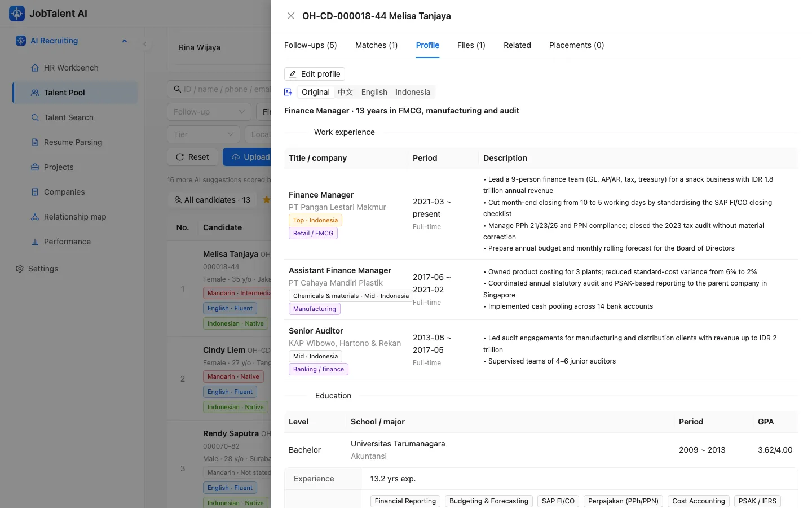Click the Cost Accounting skill tag
This screenshot has height=508, width=812.
click(699, 501)
